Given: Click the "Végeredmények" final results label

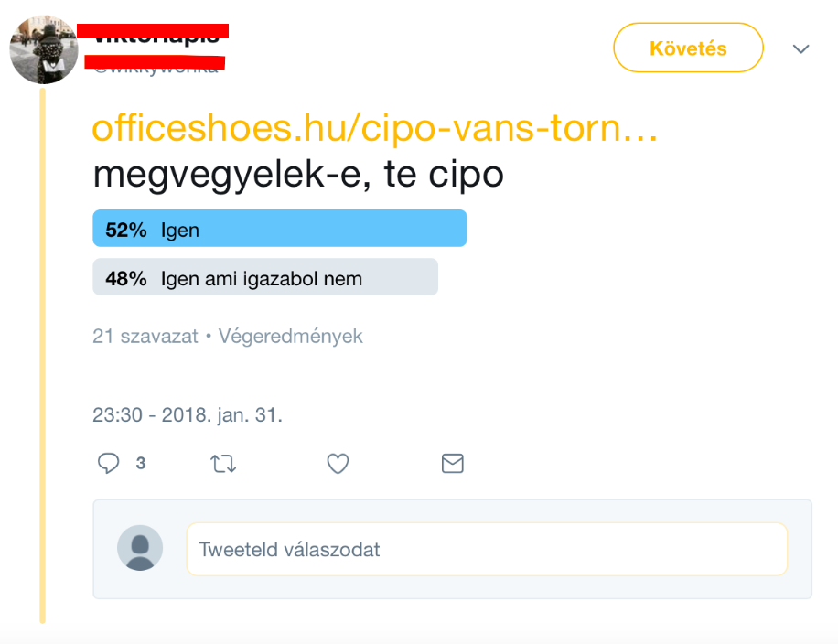Looking at the screenshot, I should (x=290, y=337).
